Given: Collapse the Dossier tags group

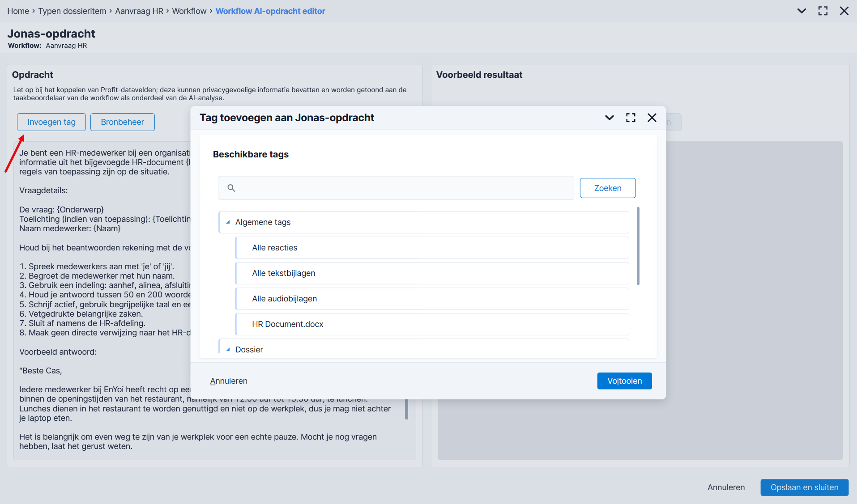Looking at the screenshot, I should pyautogui.click(x=228, y=350).
